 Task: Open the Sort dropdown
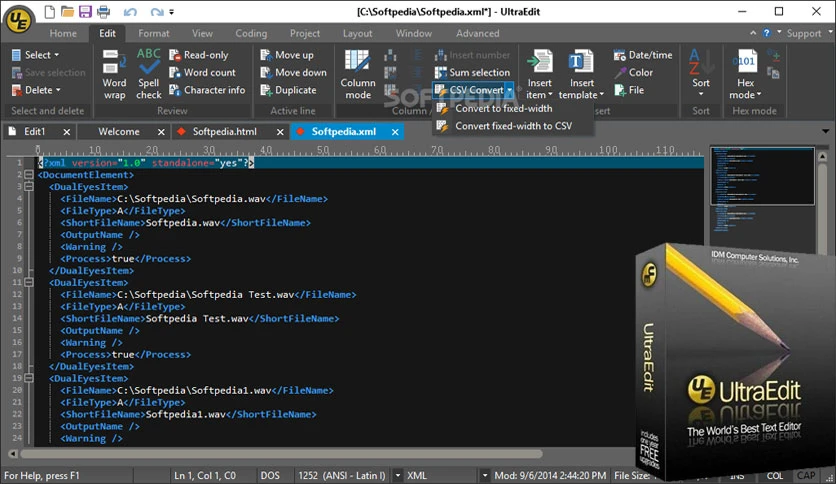[x=701, y=94]
